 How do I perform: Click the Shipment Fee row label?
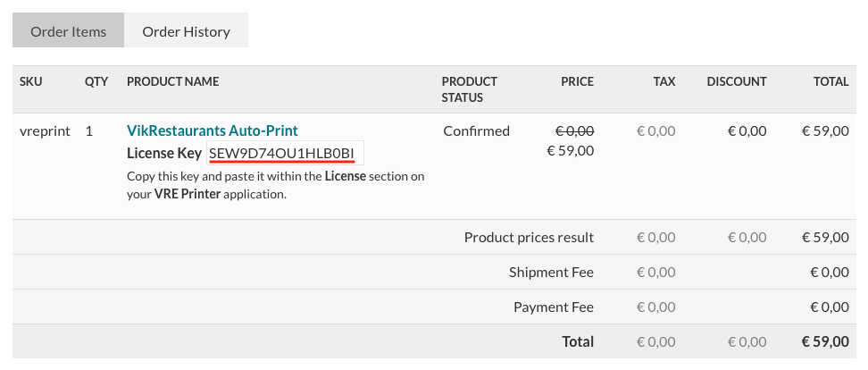tap(551, 272)
